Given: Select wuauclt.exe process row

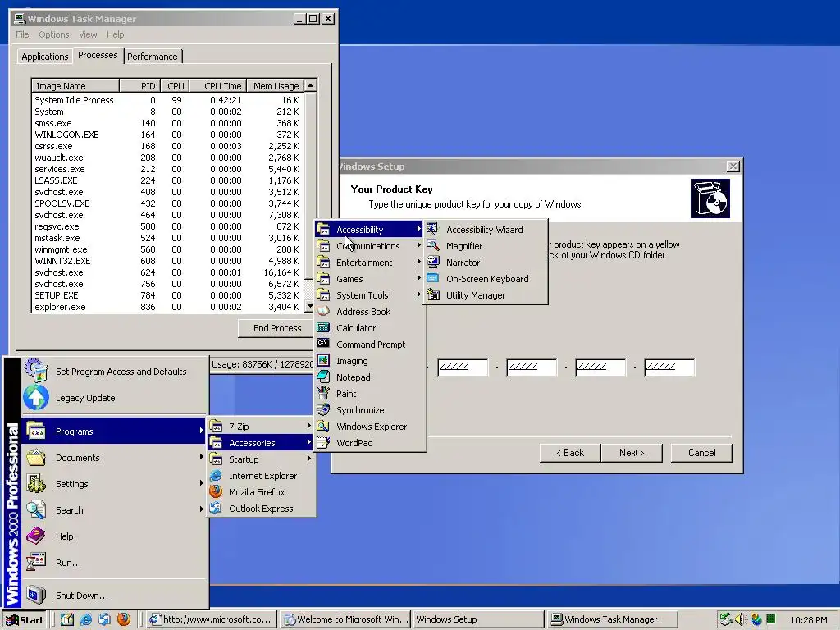Looking at the screenshot, I should click(x=167, y=157).
